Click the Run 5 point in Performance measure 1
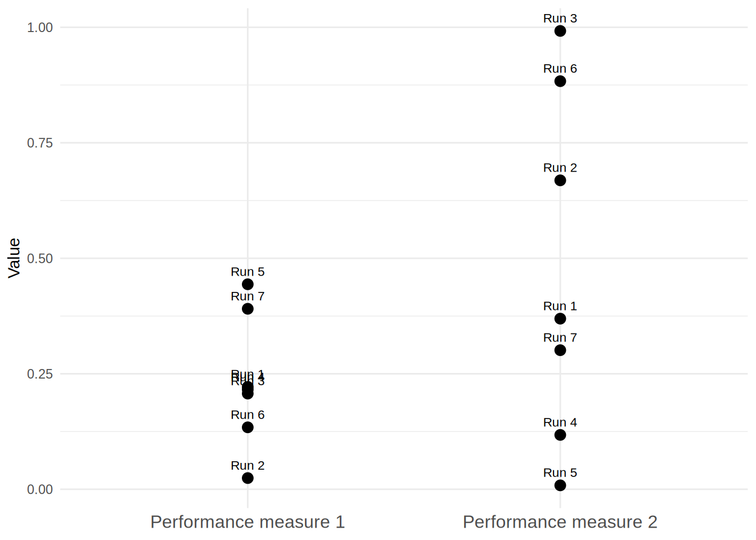 247,284
